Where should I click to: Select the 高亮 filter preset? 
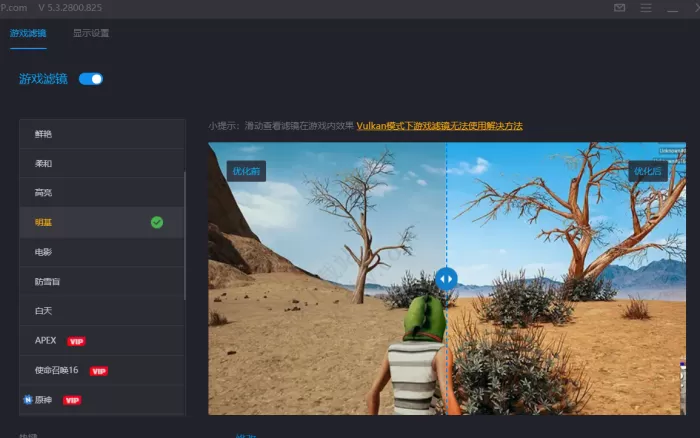tap(102, 193)
